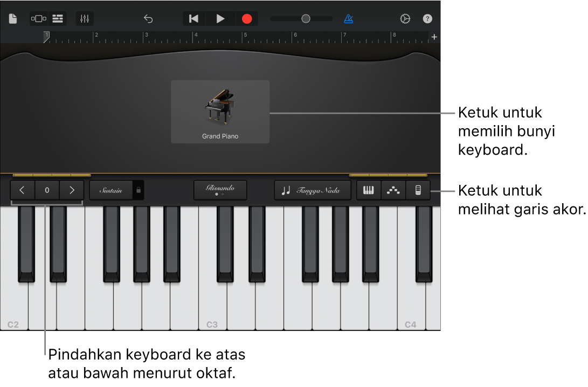The height and width of the screenshot is (387, 588).
Task: Toggle the Sustain lock
Action: 138,190
